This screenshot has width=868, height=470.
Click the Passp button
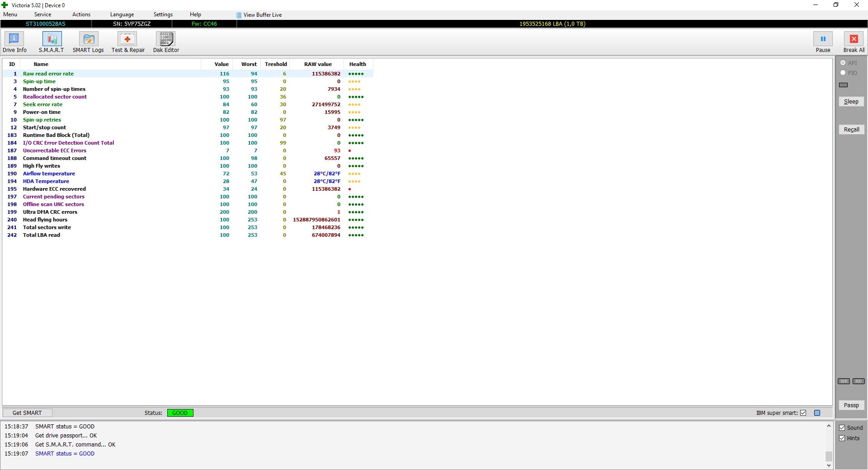[x=851, y=405]
